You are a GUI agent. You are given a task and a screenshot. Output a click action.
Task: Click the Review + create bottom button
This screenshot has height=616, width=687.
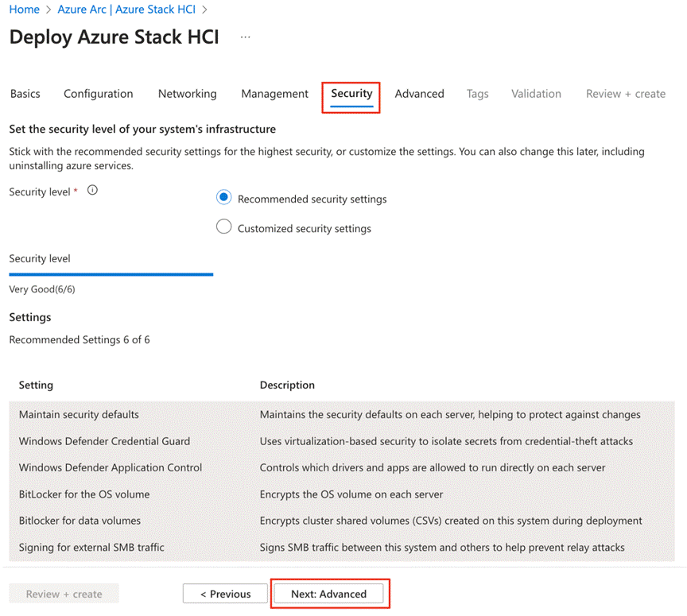[x=64, y=594]
